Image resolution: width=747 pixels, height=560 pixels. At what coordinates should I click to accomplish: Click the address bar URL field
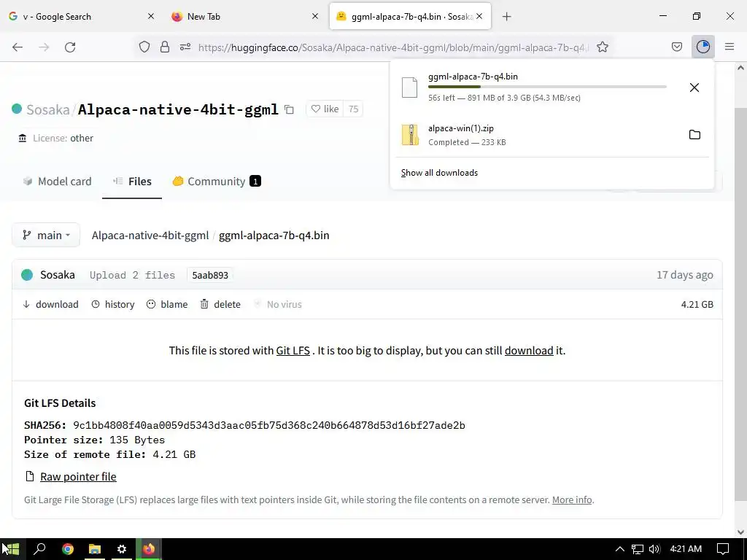[393, 47]
